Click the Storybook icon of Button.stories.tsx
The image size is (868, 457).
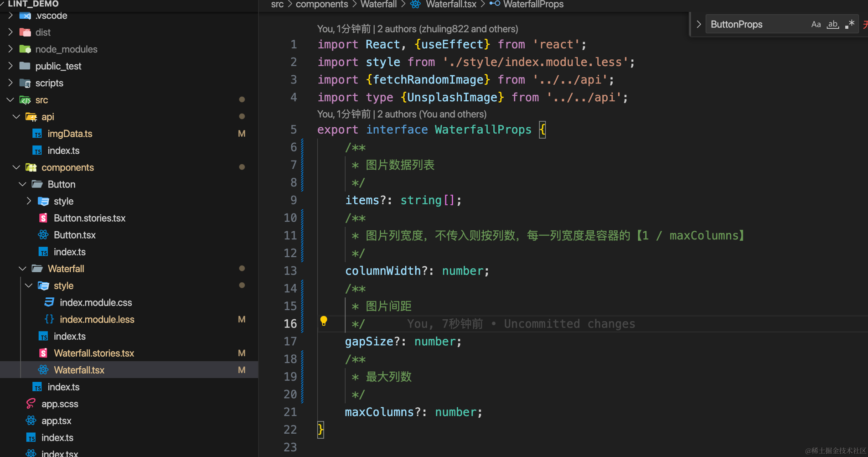[x=43, y=218]
